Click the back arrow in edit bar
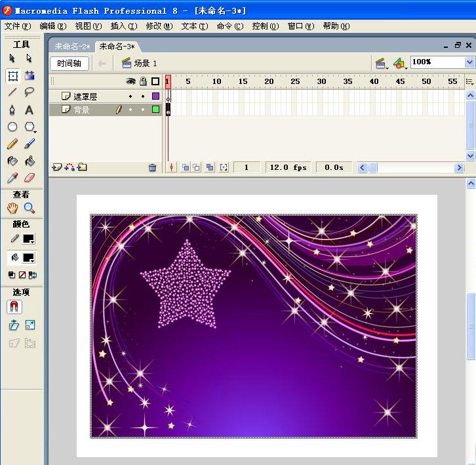The height and width of the screenshot is (465, 476). 102,64
